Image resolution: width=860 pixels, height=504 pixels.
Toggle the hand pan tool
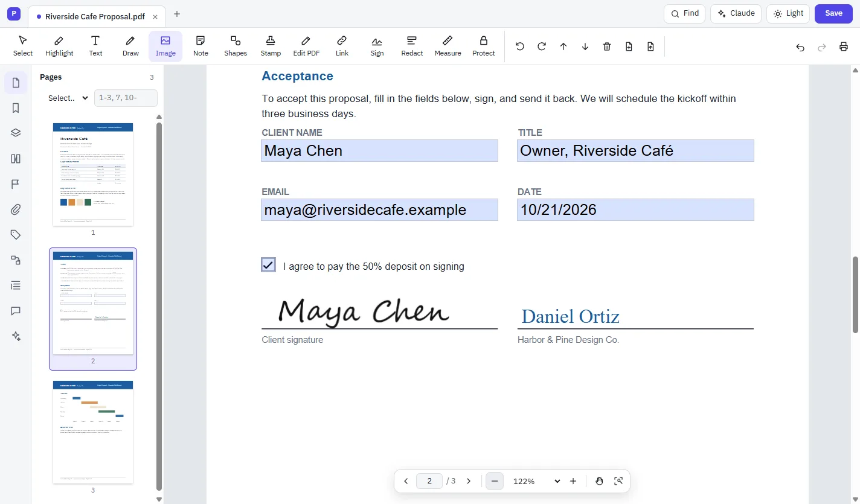599,481
